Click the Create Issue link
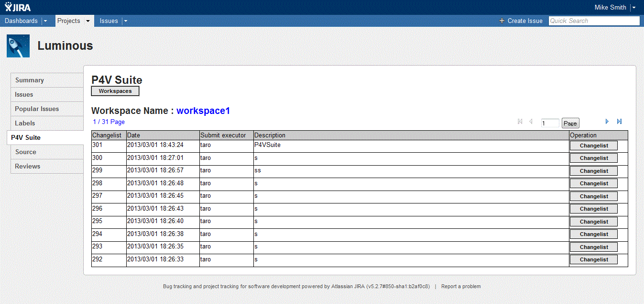 525,21
